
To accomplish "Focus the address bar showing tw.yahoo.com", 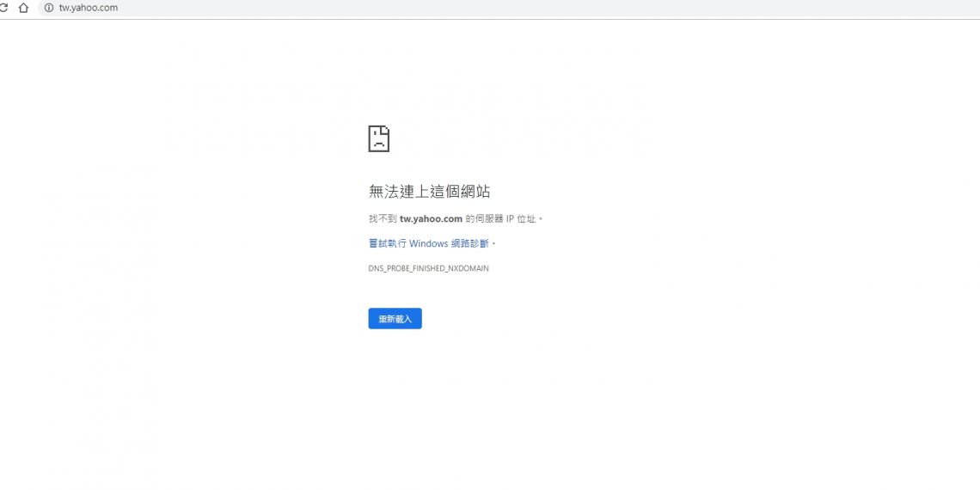I will point(507,8).
